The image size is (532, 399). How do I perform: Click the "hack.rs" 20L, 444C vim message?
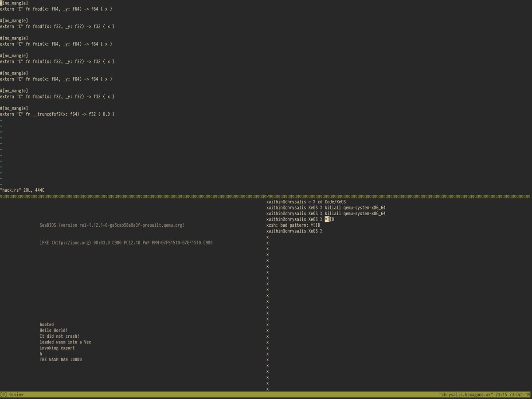tap(22, 190)
